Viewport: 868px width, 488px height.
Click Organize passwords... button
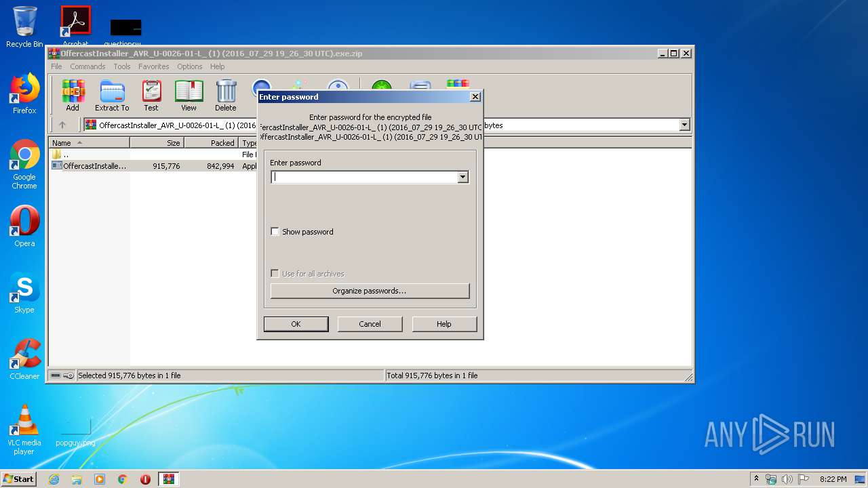370,291
